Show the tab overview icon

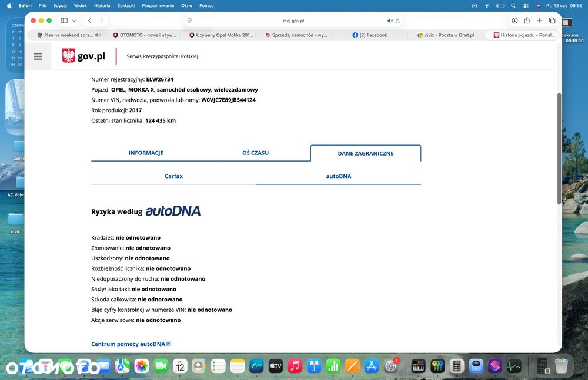tap(552, 21)
